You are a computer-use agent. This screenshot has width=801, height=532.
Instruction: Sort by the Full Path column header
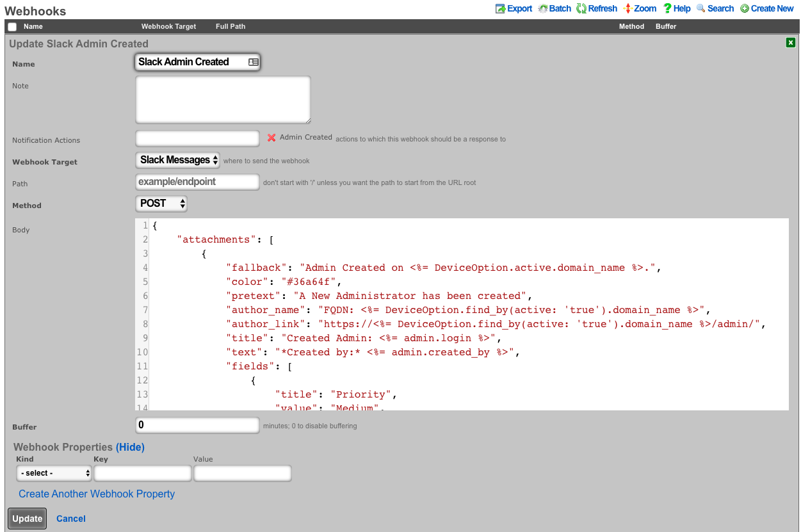231,27
